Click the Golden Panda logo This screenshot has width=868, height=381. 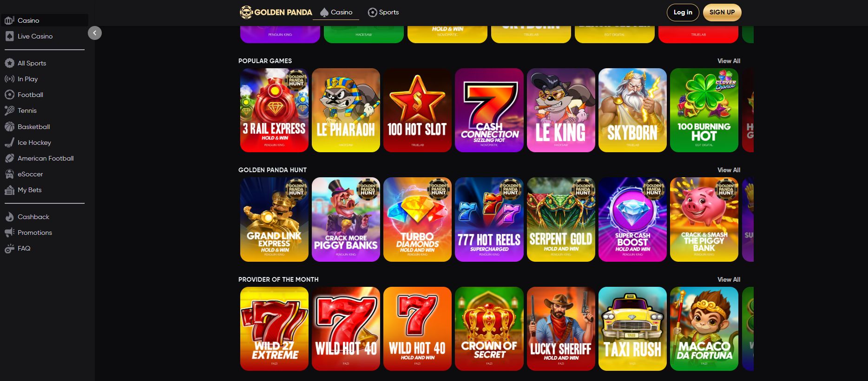coord(276,12)
